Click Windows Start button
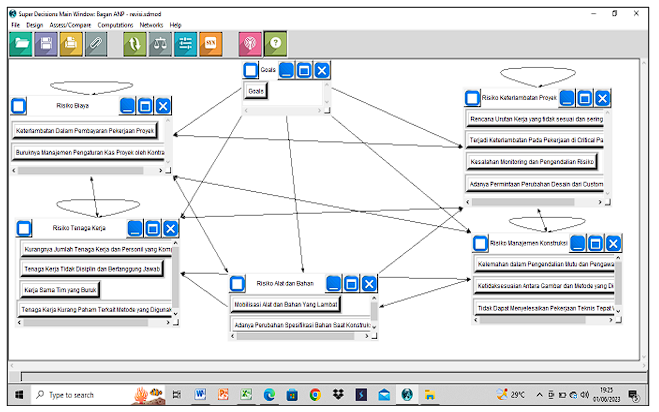 click(19, 395)
